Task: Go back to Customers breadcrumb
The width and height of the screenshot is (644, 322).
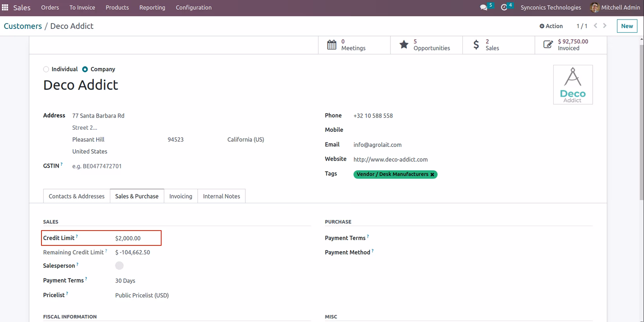Action: (23, 26)
